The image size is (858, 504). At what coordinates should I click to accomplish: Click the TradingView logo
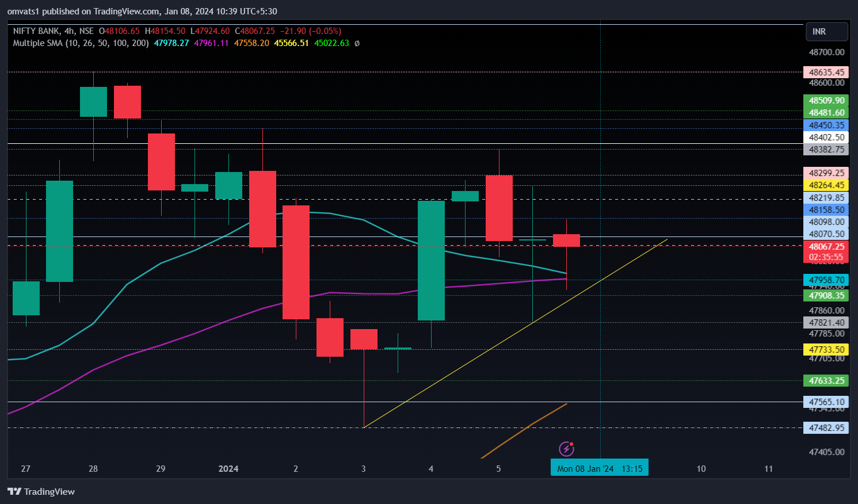coord(41,491)
